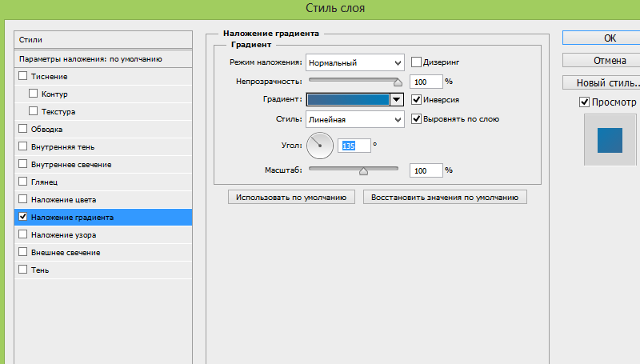
Task: Open Параметры наложения section
Action: tap(90, 59)
